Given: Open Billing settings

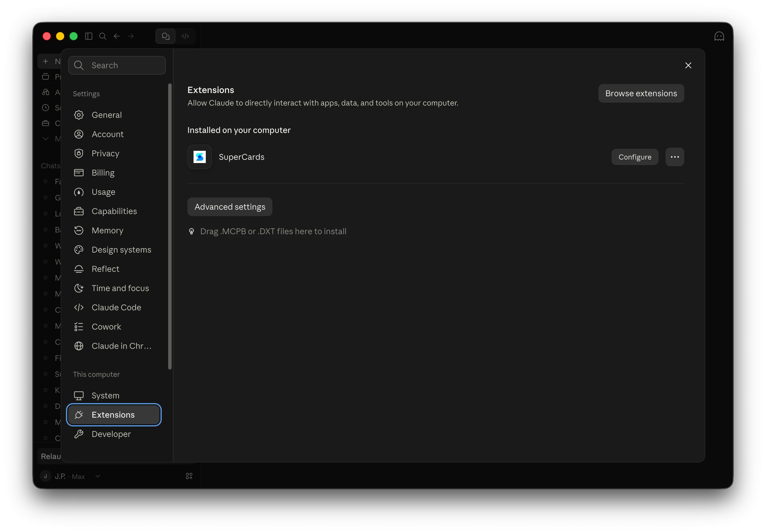Looking at the screenshot, I should [x=114, y=173].
